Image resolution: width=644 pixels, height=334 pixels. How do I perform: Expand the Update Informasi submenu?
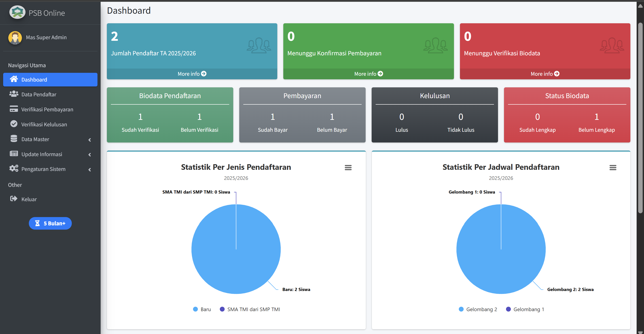(x=90, y=155)
